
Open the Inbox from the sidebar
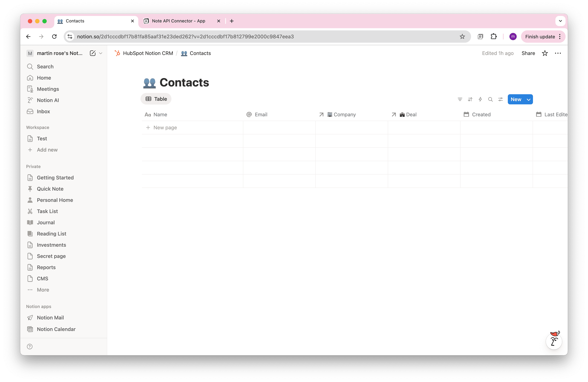(x=43, y=111)
